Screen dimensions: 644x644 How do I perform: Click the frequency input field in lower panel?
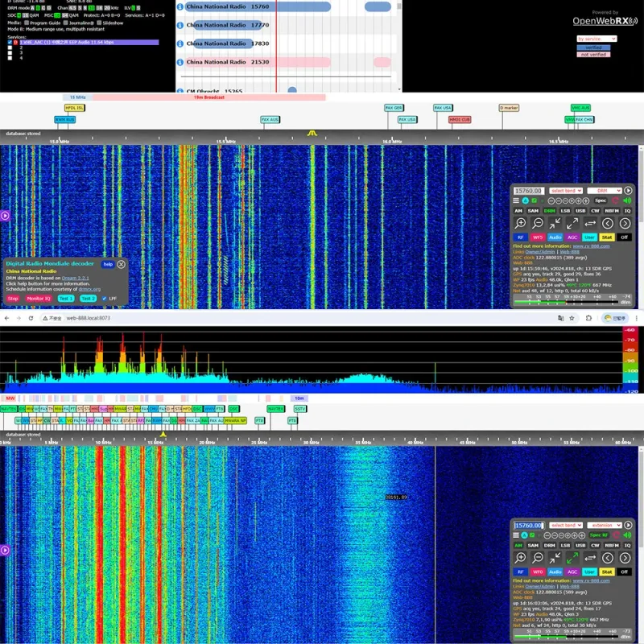(529, 526)
